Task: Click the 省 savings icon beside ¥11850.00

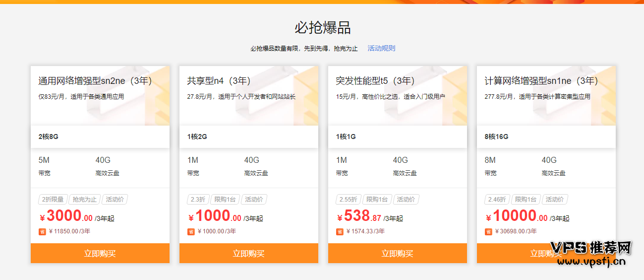Action: point(42,231)
